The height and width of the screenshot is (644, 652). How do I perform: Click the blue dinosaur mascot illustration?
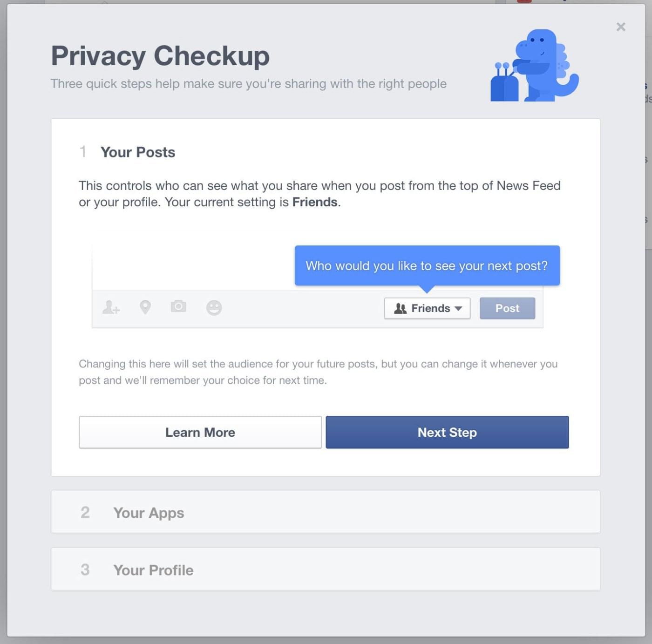tap(535, 66)
